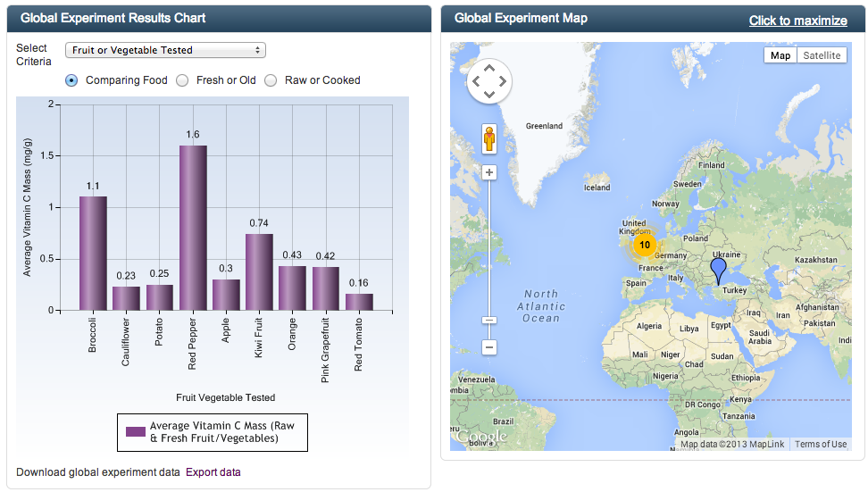Viewport: 868px width, 492px height.
Task: Select the Comparing Food radio button
Action: pos(71,80)
